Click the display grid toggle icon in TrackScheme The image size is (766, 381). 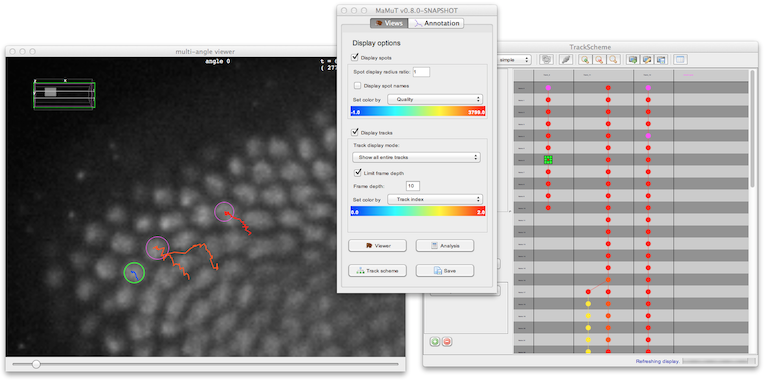(680, 60)
